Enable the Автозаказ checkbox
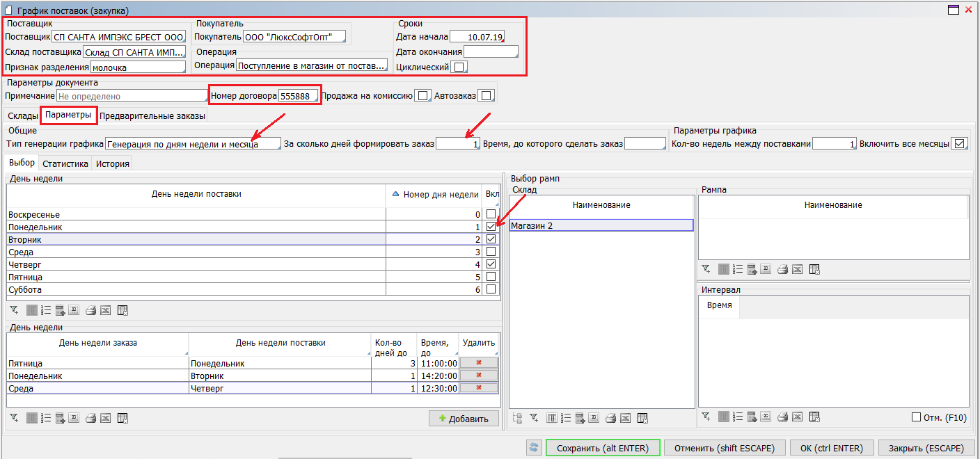This screenshot has height=459, width=980. tap(487, 96)
